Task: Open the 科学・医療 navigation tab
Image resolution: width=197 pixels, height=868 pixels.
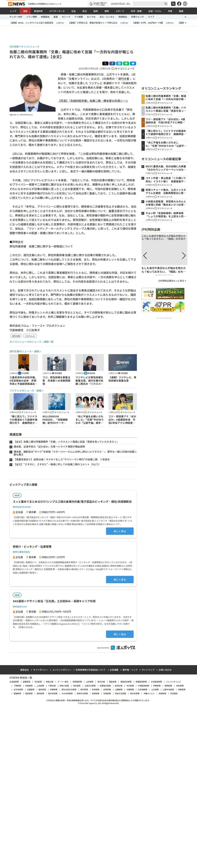Action: coord(136,11)
